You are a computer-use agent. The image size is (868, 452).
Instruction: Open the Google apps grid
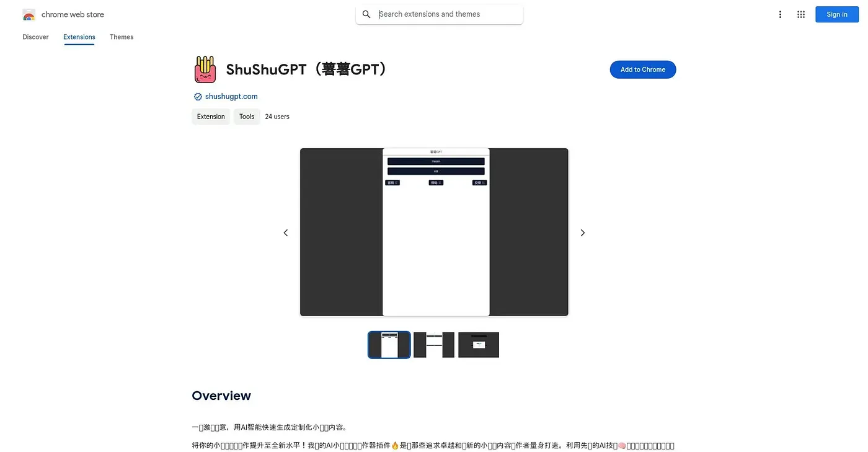pos(801,14)
